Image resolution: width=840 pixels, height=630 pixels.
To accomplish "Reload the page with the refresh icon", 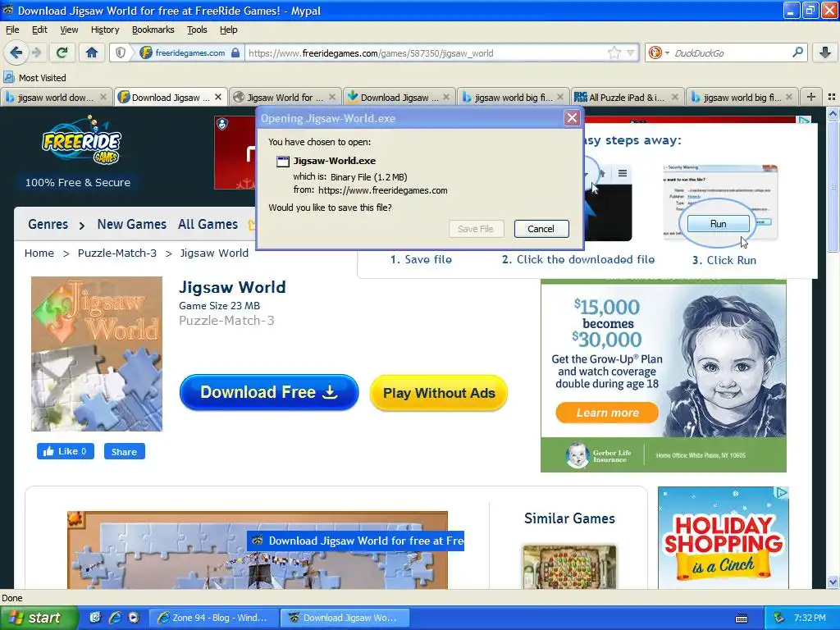I will click(x=62, y=52).
